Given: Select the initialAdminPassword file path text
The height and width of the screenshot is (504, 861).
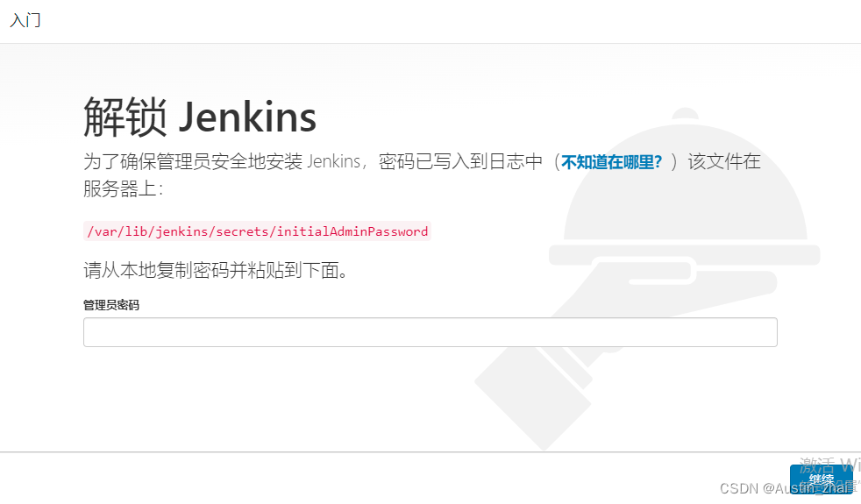Looking at the screenshot, I should point(258,231).
